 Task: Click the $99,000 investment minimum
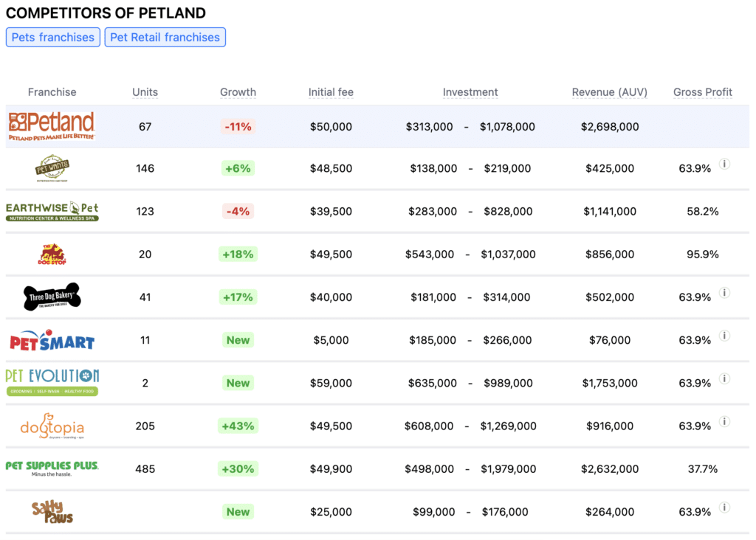(x=434, y=511)
